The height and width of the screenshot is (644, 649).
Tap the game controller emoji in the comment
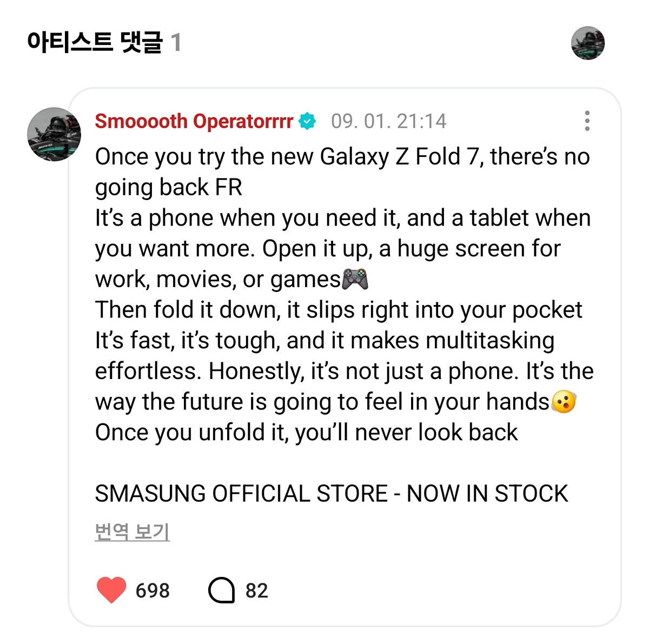[x=355, y=279]
